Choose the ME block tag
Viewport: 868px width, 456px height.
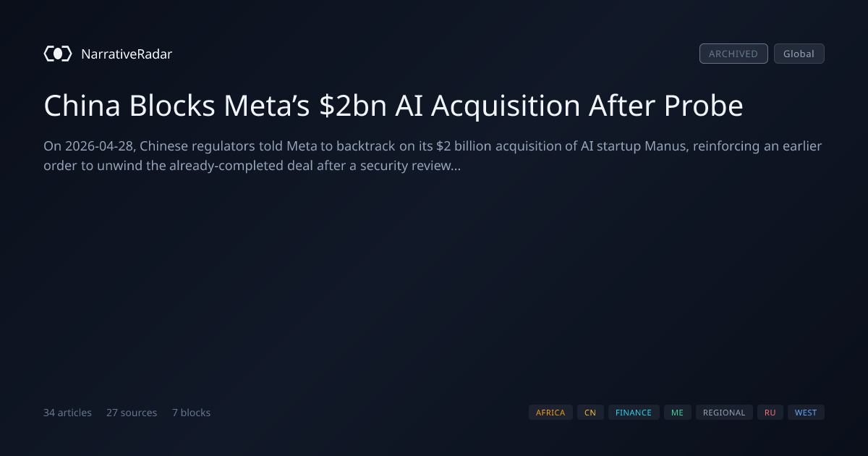677,413
